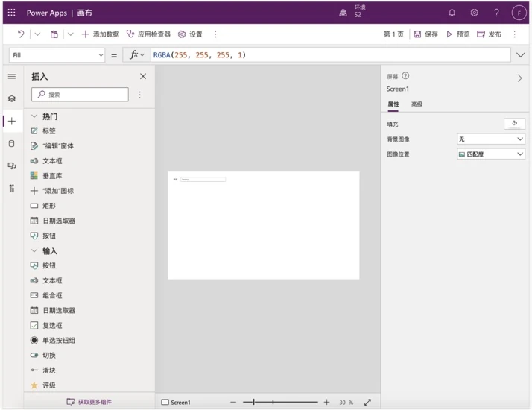Switch to the 属性 tab
The width and height of the screenshot is (532, 410).
click(x=393, y=104)
